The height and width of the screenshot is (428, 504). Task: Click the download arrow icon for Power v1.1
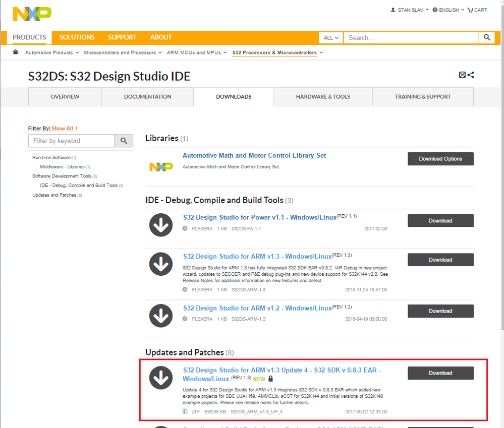[x=161, y=225]
